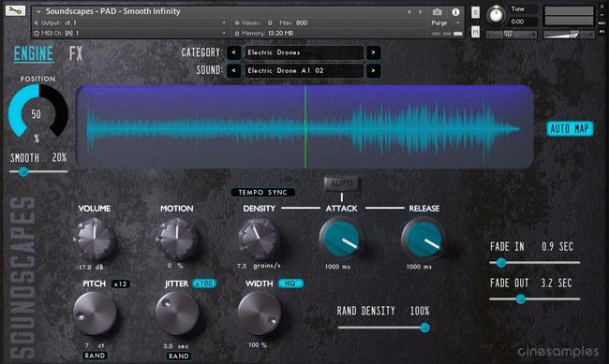Click the Memory value 13.20 MB
Viewport: 609px width, 364px height.
click(x=281, y=34)
